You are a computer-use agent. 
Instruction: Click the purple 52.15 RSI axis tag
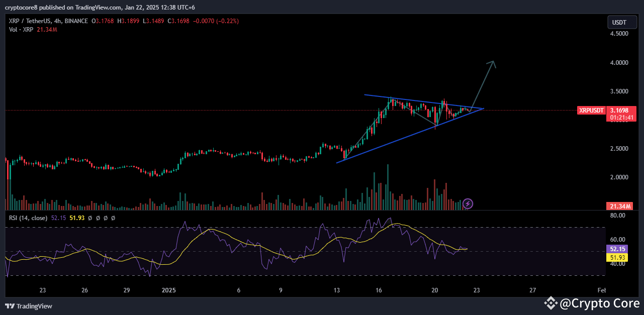pos(617,249)
